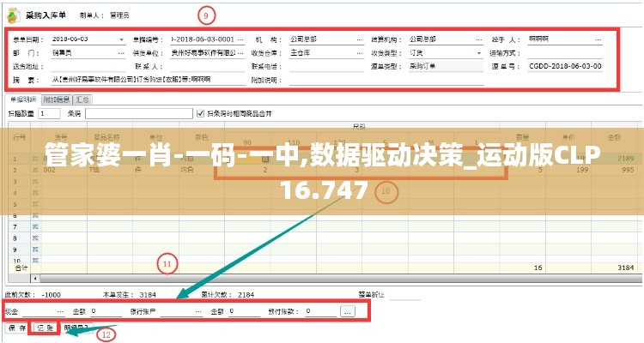The width and height of the screenshot is (644, 343).
Task: Click the delete X icon in row 2
Action: point(35,170)
